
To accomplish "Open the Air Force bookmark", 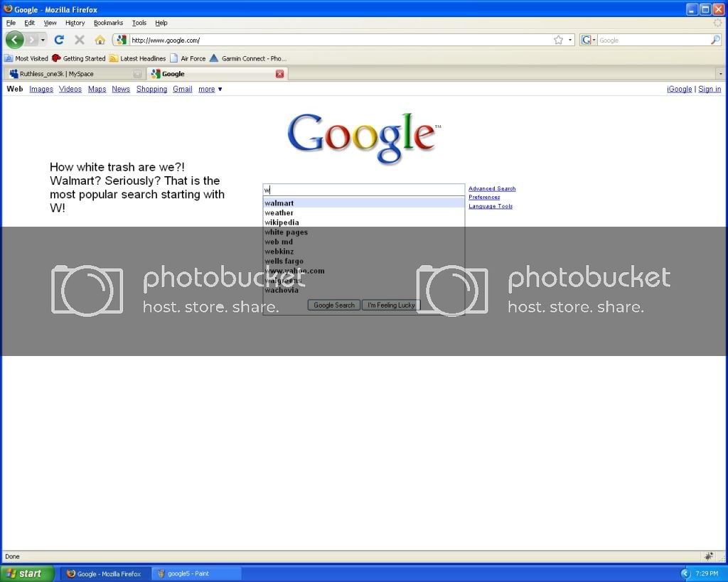I will click(x=188, y=58).
